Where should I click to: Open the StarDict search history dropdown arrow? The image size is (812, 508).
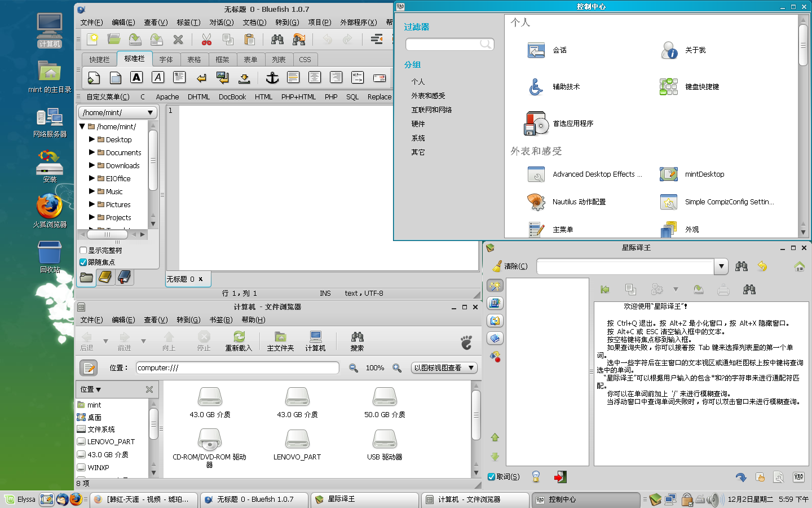[721, 266]
